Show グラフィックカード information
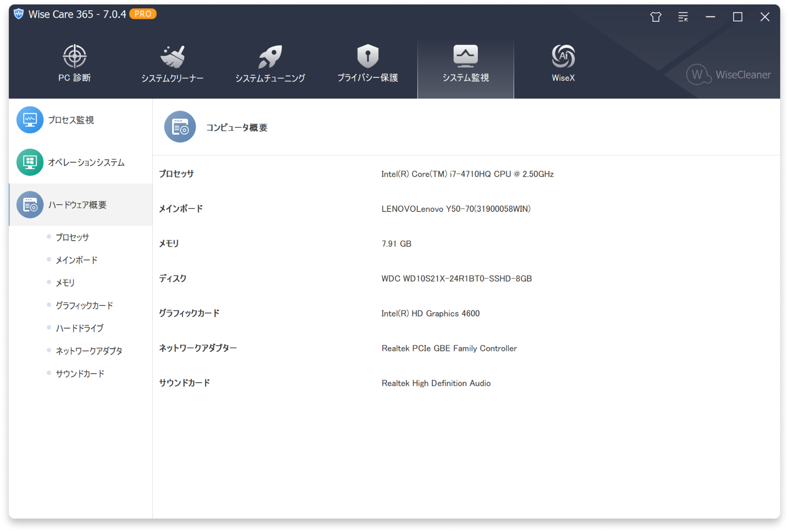This screenshot has width=789, height=532. [84, 305]
